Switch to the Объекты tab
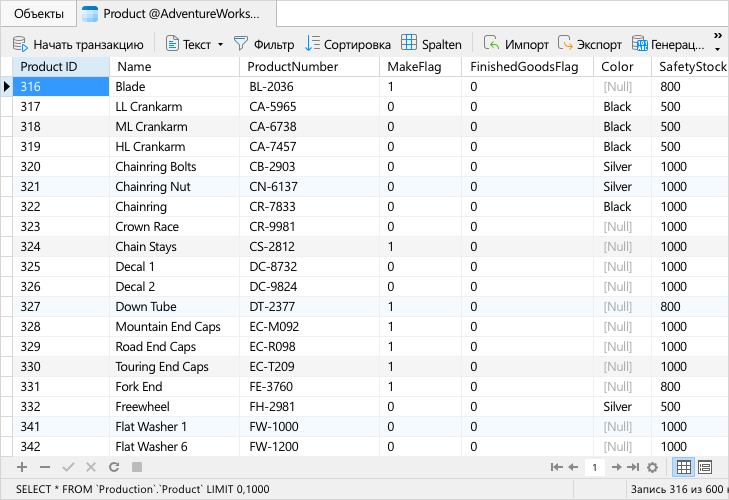 39,14
